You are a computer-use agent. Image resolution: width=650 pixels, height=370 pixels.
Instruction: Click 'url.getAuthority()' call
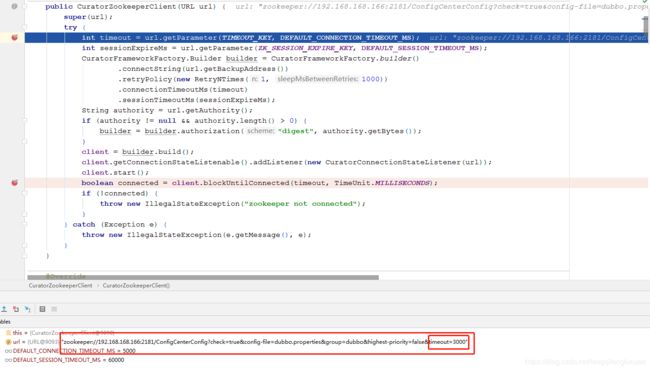[x=209, y=110]
